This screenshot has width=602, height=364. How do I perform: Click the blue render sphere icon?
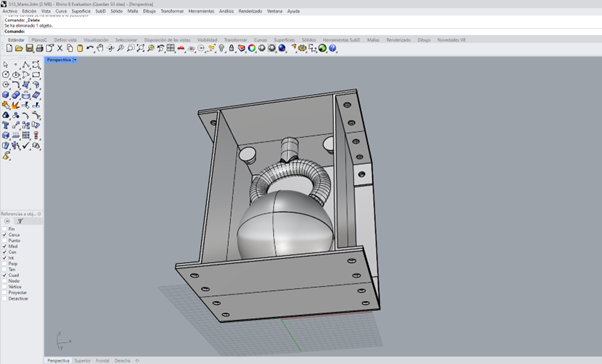point(282,48)
